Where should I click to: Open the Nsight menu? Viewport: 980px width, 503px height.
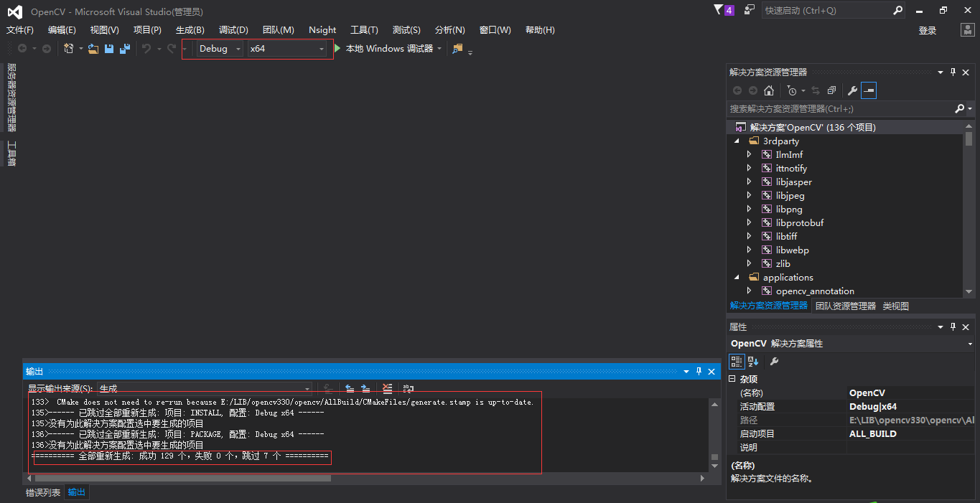tap(322, 30)
